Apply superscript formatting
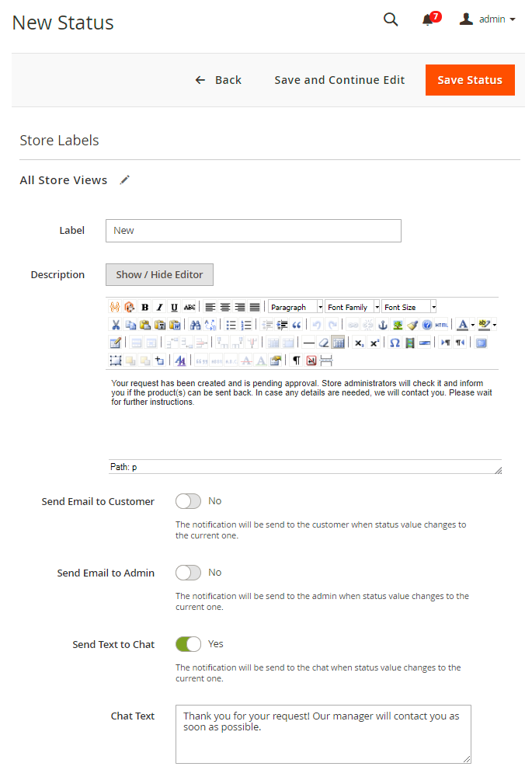This screenshot has width=532, height=777. point(374,343)
